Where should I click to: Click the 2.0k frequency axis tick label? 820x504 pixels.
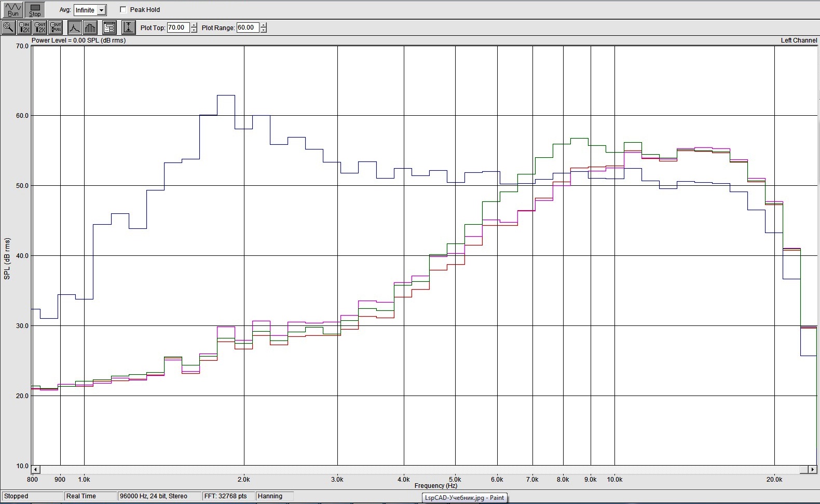click(243, 480)
